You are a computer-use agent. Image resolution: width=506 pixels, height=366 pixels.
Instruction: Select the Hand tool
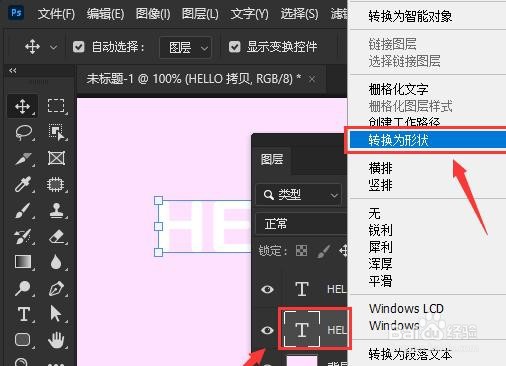pyautogui.click(x=56, y=340)
